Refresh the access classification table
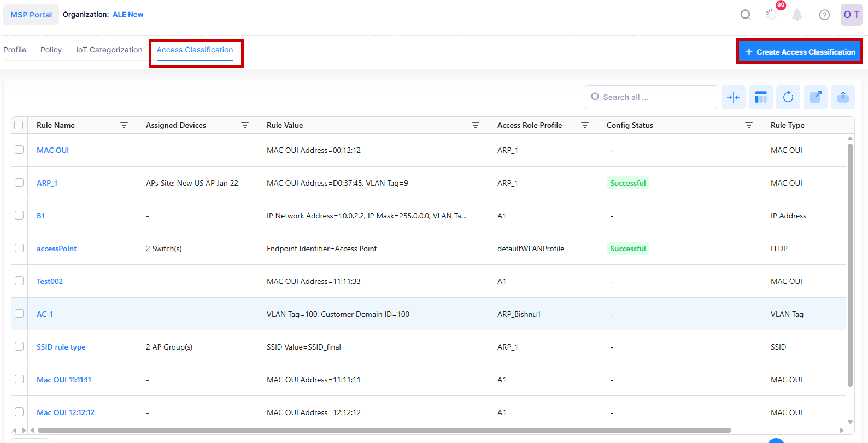This screenshot has height=443, width=868. tap(788, 97)
